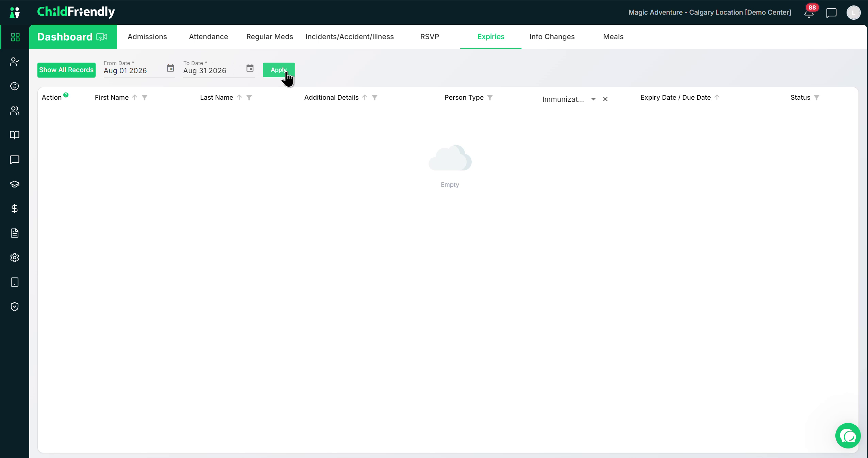Open the Person Type filter
This screenshot has height=458, width=868.
490,98
